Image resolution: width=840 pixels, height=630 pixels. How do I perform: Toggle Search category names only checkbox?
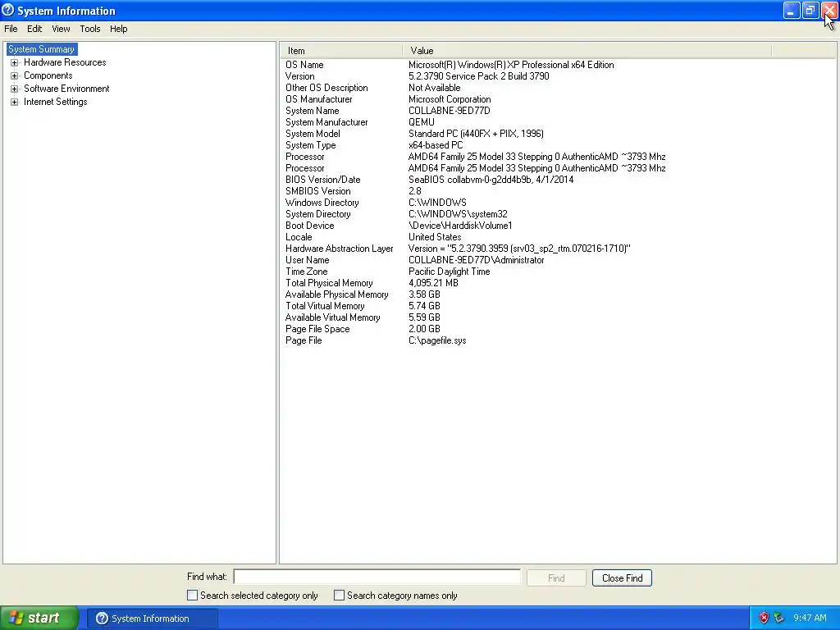pyautogui.click(x=339, y=596)
